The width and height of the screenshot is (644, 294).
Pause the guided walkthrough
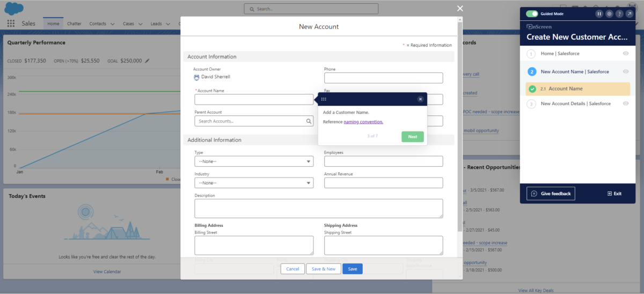599,13
